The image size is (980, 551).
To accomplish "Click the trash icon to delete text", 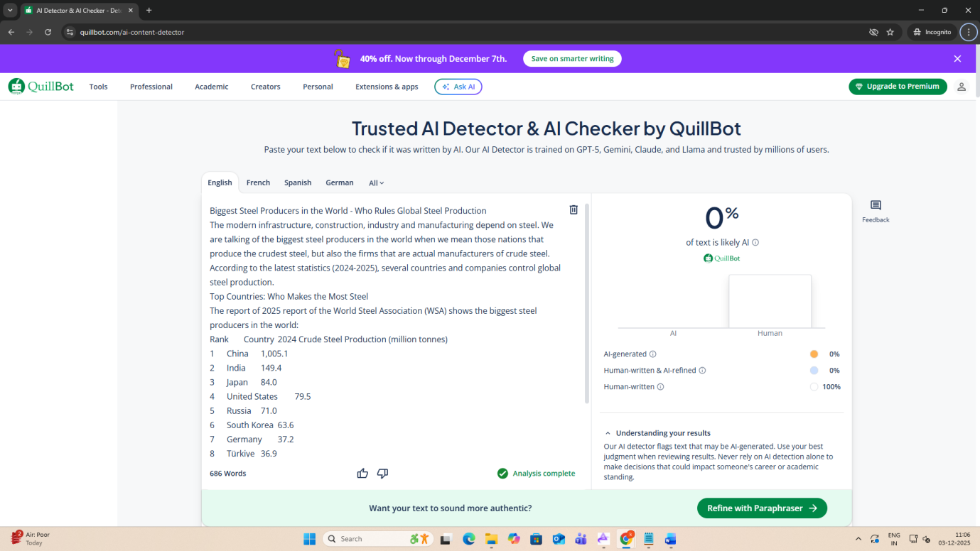I will (574, 209).
